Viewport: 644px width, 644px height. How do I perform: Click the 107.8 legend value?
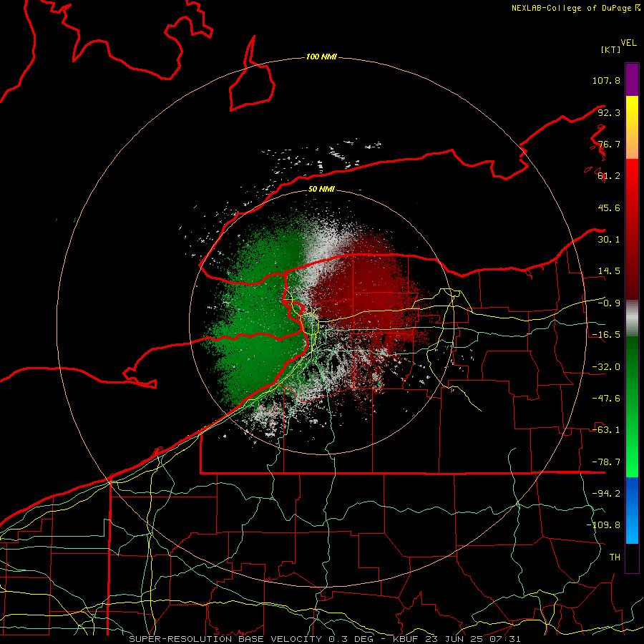(x=606, y=80)
